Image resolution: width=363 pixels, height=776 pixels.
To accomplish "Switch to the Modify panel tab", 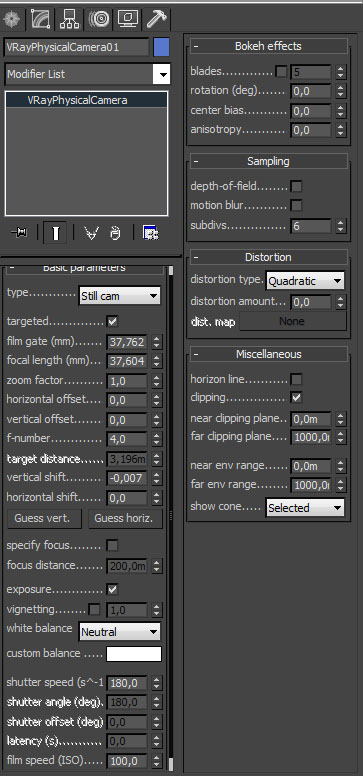I will pos(41,19).
